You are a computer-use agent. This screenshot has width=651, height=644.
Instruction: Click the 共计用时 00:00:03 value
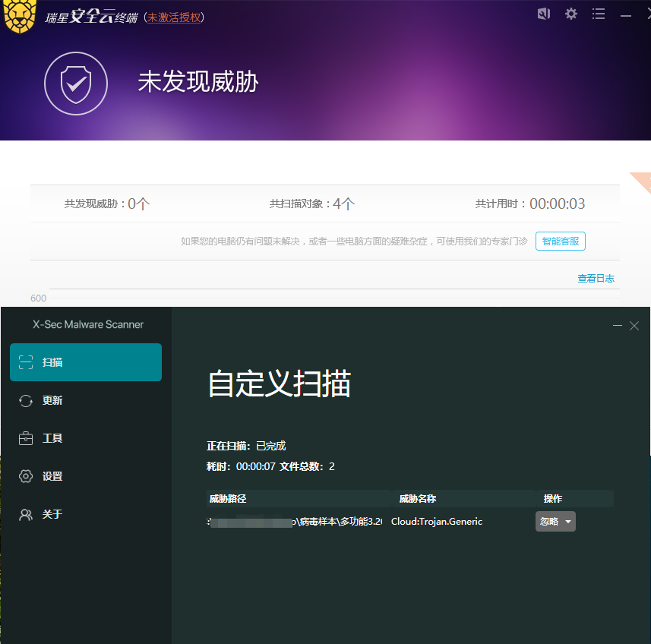tap(557, 204)
